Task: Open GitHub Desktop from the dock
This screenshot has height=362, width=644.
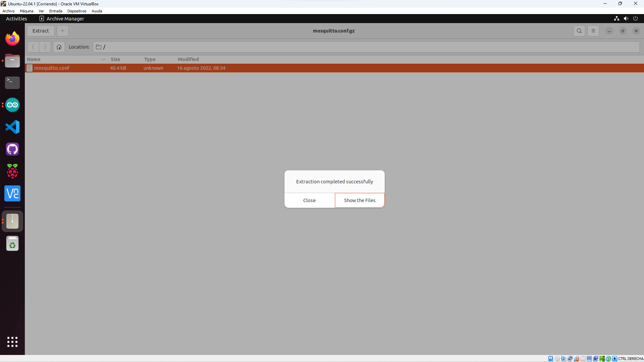Action: click(x=12, y=149)
